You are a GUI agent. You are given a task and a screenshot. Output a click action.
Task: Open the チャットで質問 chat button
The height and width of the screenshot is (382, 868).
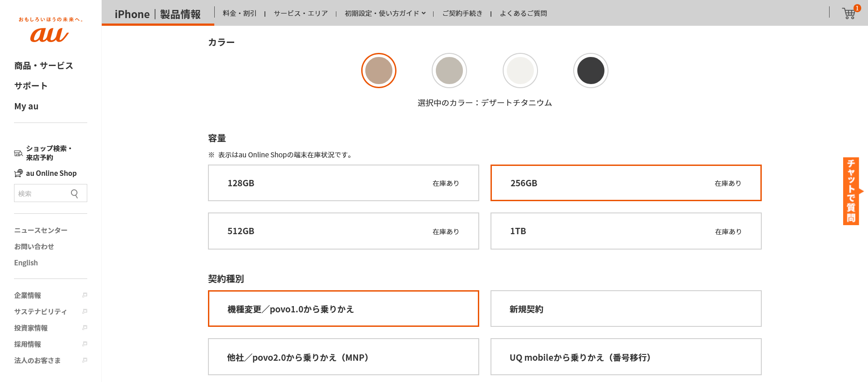[852, 191]
